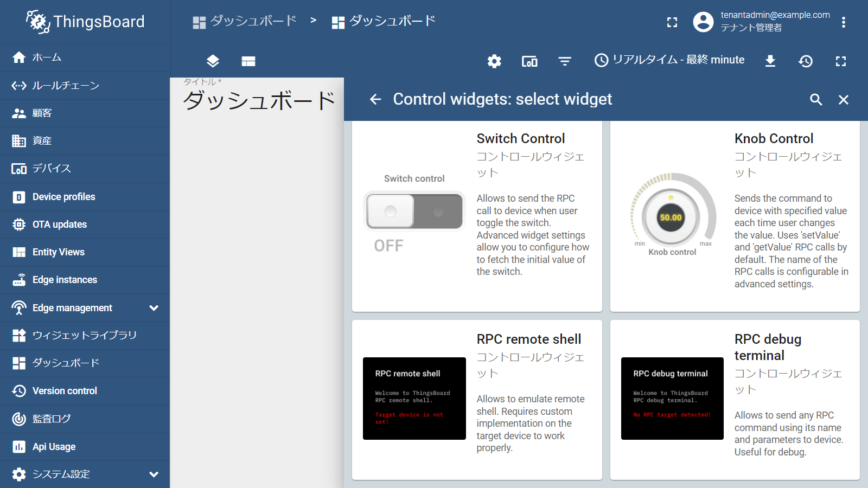Click the layers icon in the toolbar
The height and width of the screenshot is (488, 868).
pos(213,61)
